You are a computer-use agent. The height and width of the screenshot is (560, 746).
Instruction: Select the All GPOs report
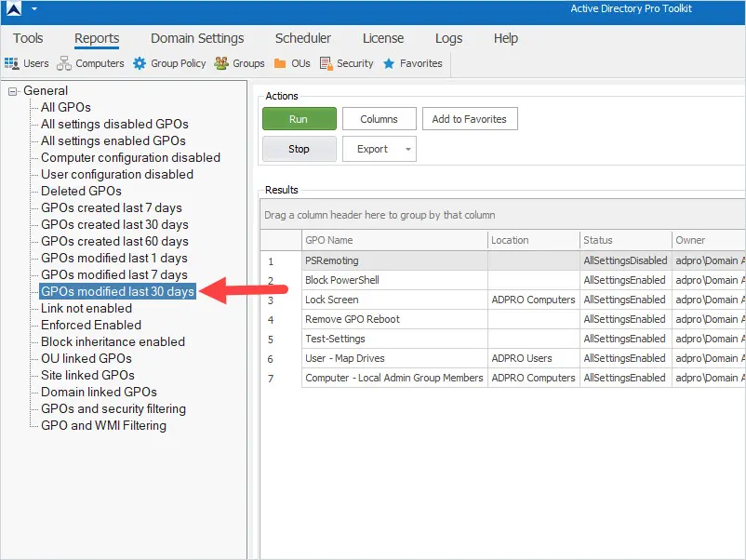[x=66, y=108]
